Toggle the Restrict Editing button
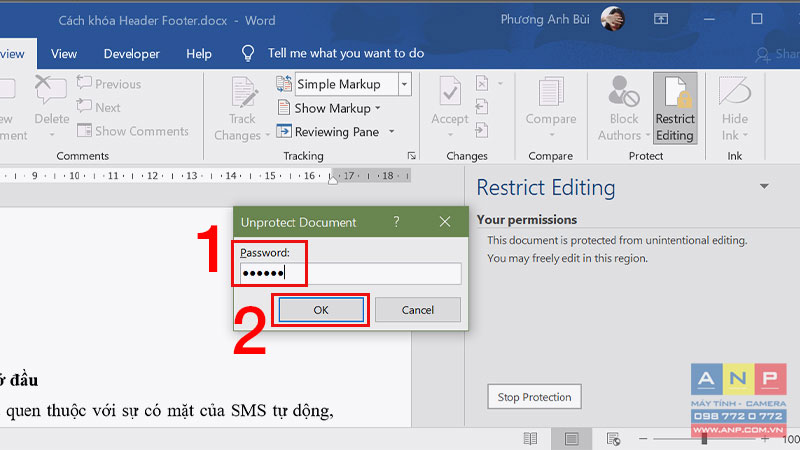 tap(675, 108)
